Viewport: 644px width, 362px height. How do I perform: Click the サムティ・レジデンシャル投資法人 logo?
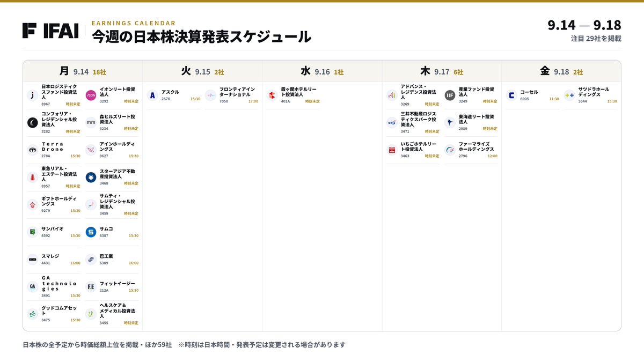click(x=91, y=205)
